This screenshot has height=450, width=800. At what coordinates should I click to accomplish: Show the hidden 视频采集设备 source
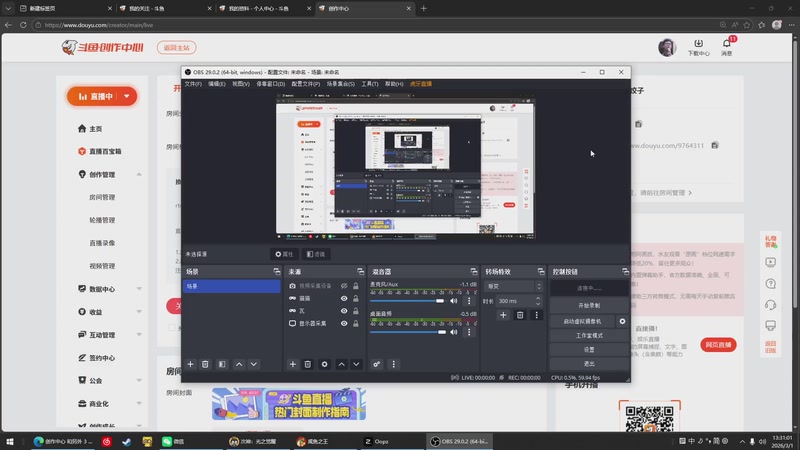tap(344, 286)
